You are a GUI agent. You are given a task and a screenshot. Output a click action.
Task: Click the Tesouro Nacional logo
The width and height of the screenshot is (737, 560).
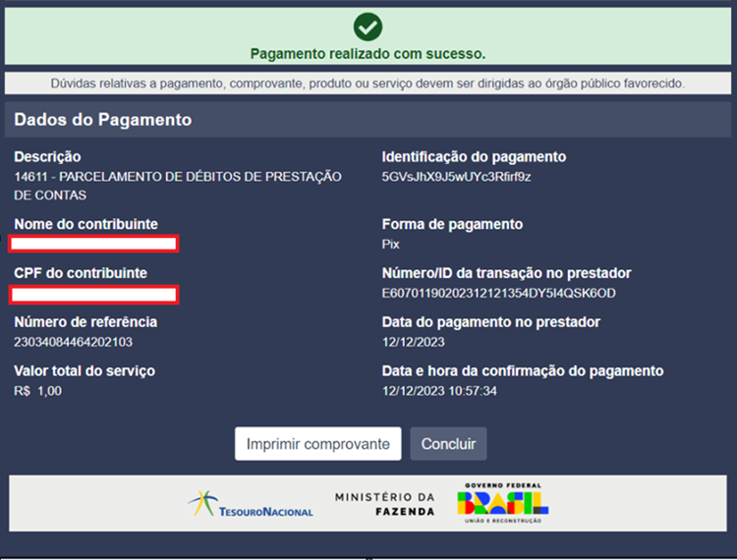click(251, 504)
